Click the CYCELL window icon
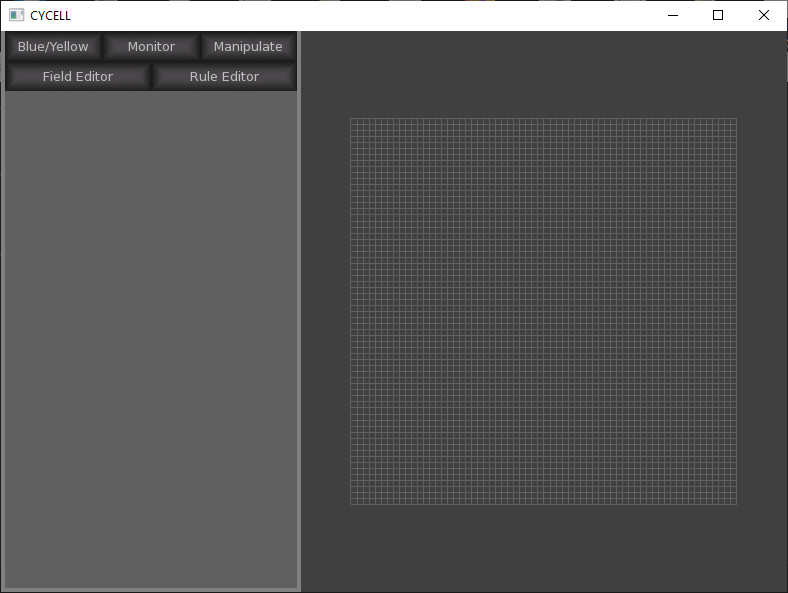The width and height of the screenshot is (788, 593). click(16, 15)
